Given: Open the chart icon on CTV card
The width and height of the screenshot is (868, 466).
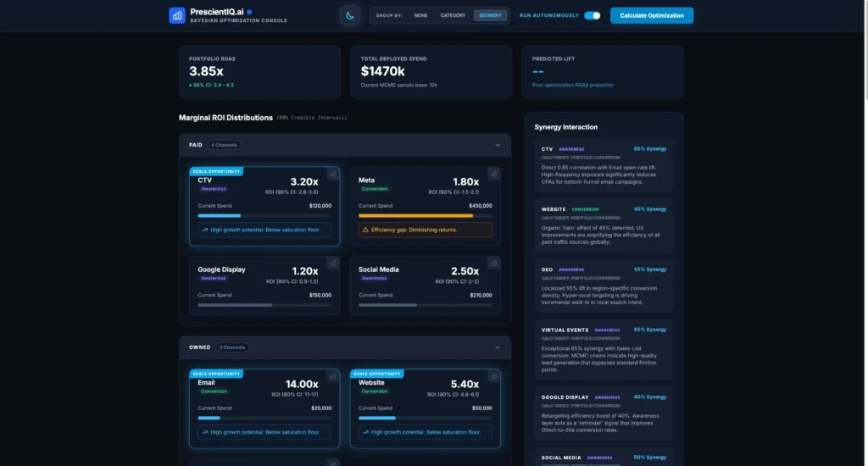Looking at the screenshot, I should tap(331, 174).
